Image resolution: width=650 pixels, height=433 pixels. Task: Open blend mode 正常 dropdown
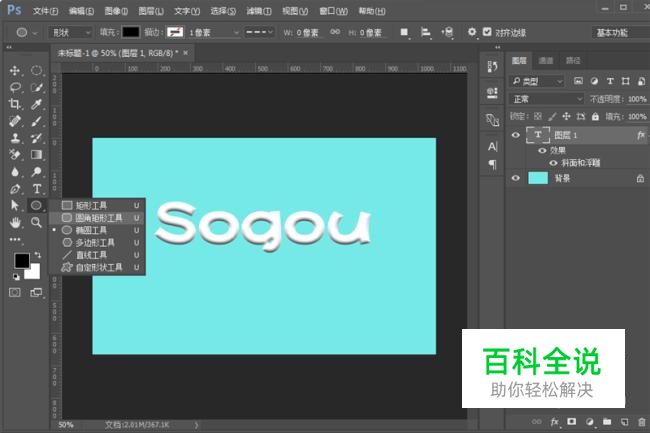click(546, 99)
